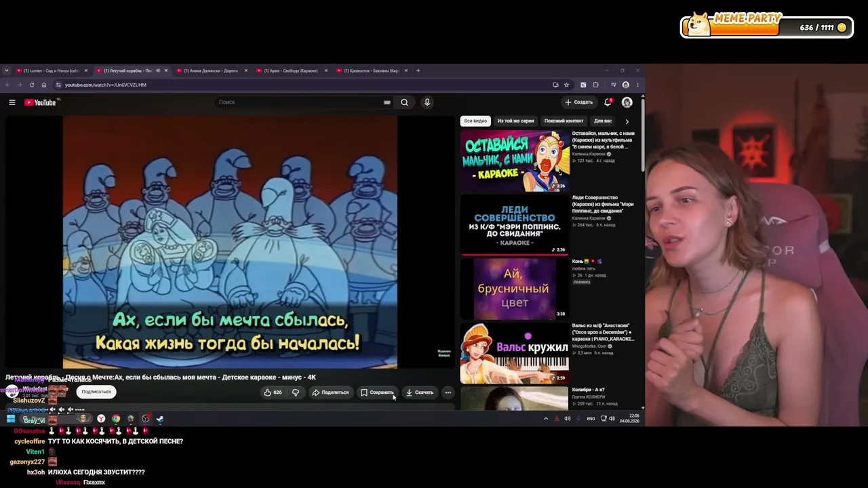
Task: Select the Летучий корабль browser tab
Action: pos(132,70)
